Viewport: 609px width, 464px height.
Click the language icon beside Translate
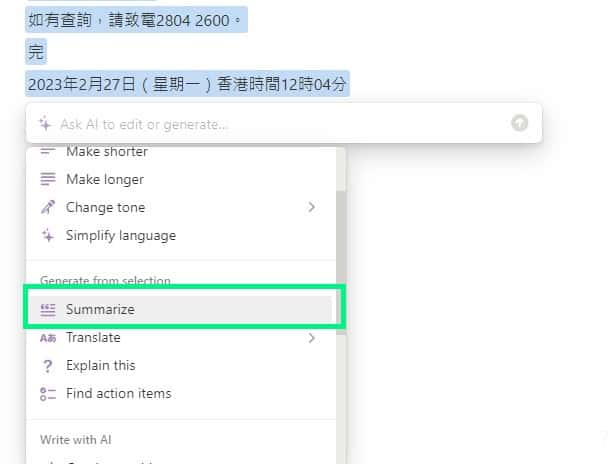click(48, 338)
